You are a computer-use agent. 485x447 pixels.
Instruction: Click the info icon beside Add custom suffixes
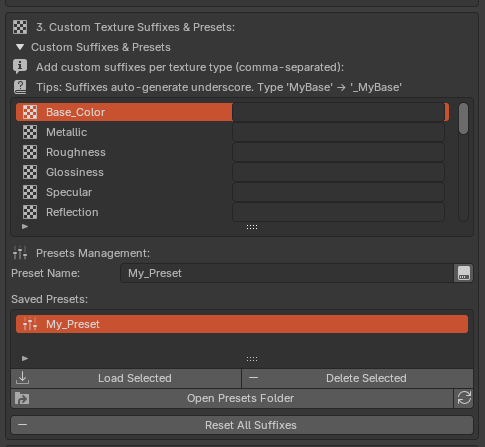tap(20, 67)
